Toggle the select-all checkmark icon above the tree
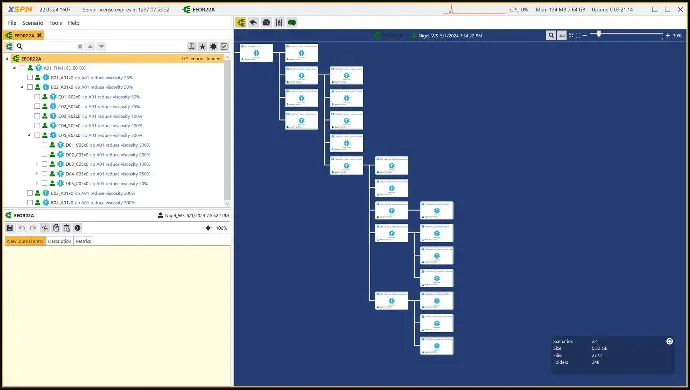Image resolution: width=690 pixels, height=390 pixels. tap(224, 46)
